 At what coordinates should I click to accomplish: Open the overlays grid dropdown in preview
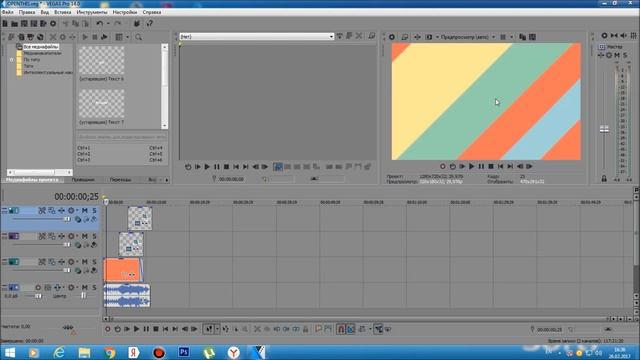pos(511,37)
